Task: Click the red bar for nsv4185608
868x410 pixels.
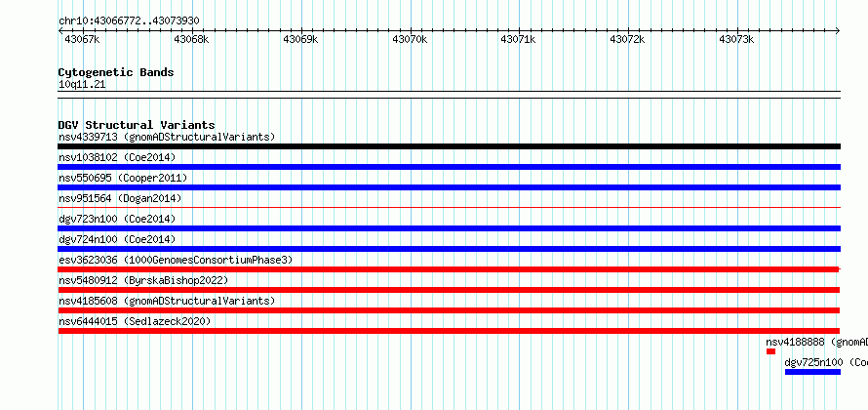Action: (x=449, y=310)
